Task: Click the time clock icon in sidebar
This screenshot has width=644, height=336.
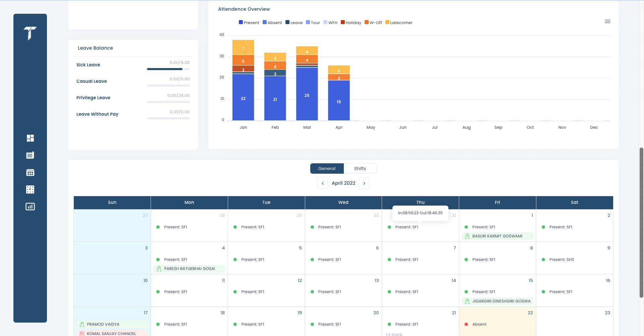Action: [x=30, y=189]
